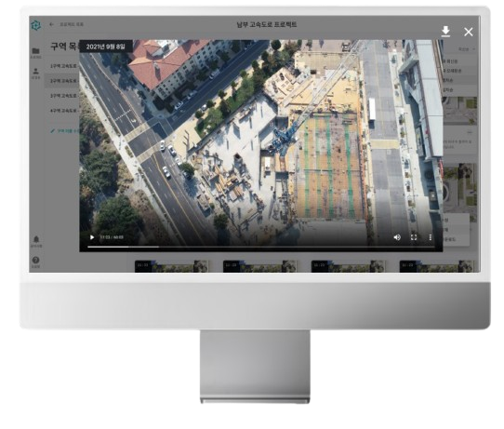Go back using the left arrow icon

pos(51,24)
